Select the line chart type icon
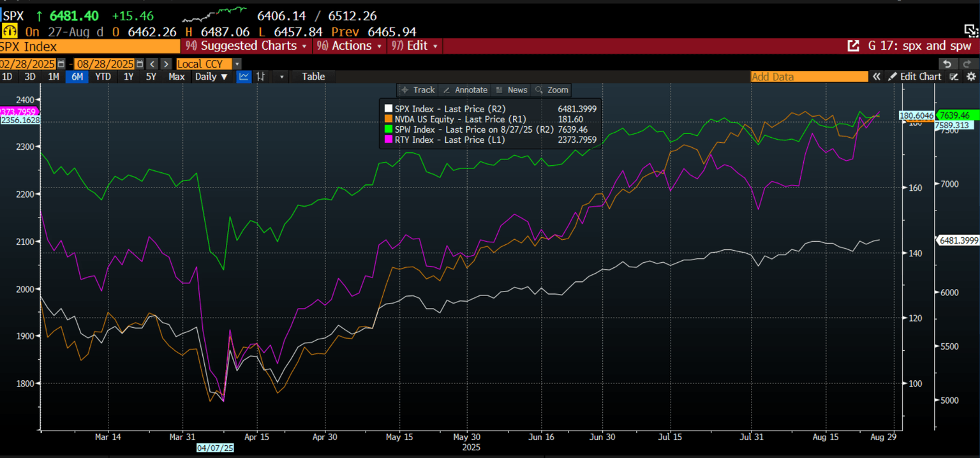This screenshot has width=980, height=458. pos(244,77)
